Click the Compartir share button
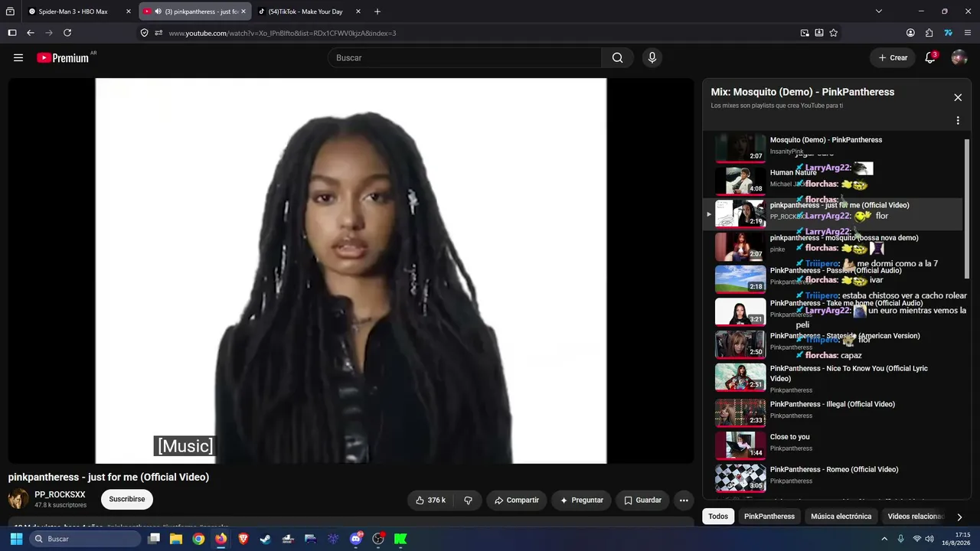980x551 pixels. click(x=517, y=500)
